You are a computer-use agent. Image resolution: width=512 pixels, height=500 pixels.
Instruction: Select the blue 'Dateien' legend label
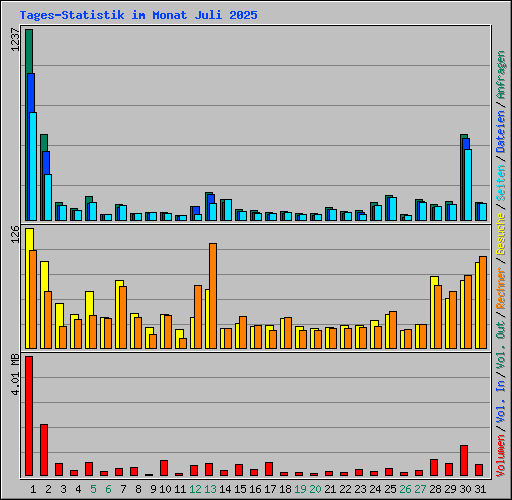pos(501,132)
